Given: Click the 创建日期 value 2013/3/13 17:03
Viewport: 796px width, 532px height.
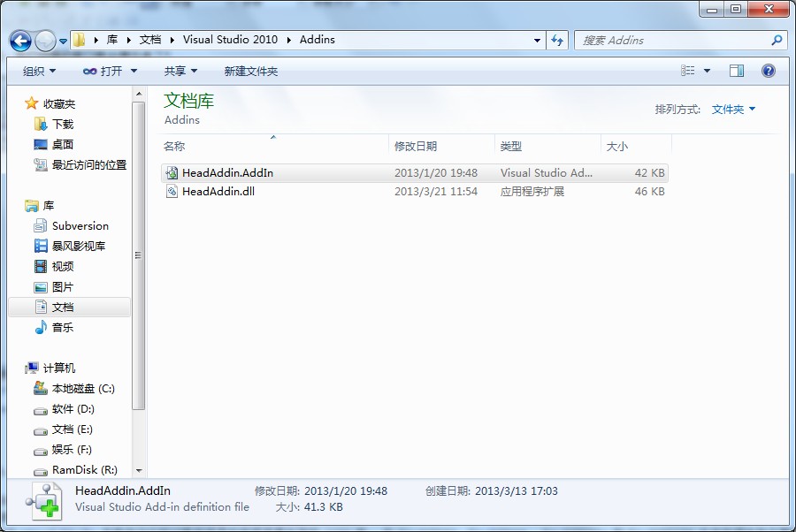Looking at the screenshot, I should 516,491.
